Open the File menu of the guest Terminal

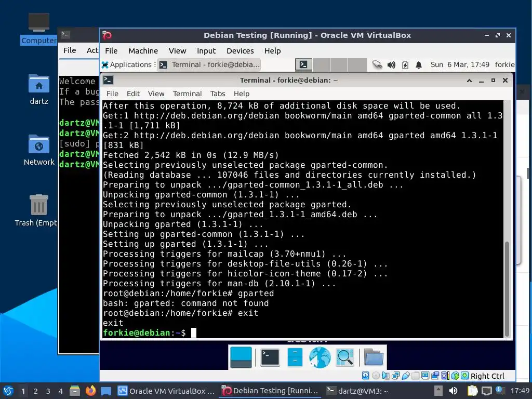112,94
